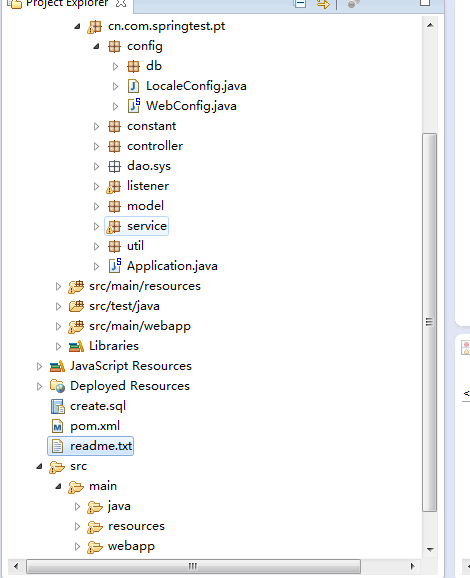Click the JavaScript Resources icon

(x=57, y=366)
